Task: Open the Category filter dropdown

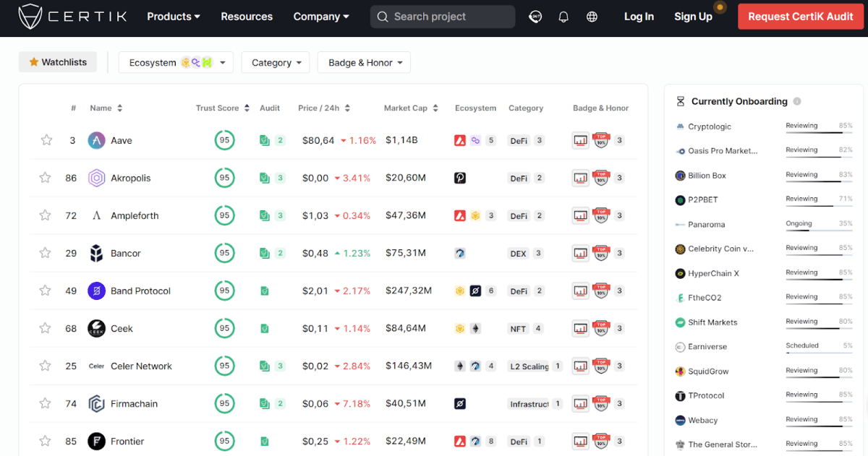Action: (276, 63)
